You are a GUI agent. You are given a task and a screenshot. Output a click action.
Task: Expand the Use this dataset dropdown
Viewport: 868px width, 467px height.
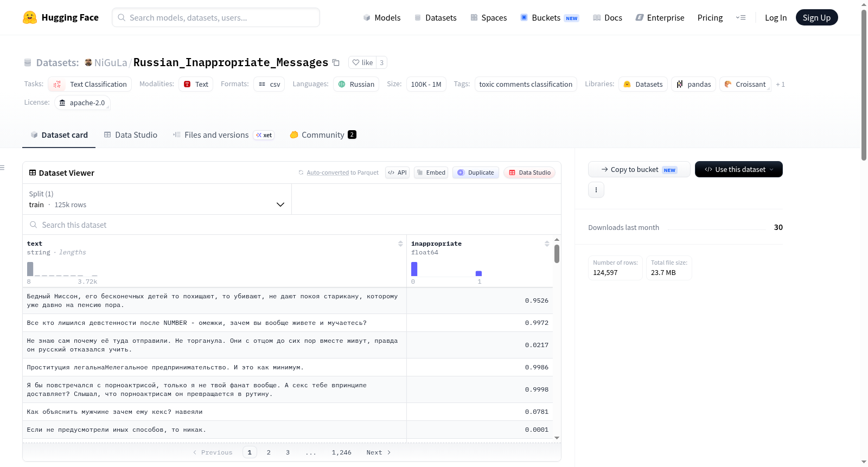tap(738, 169)
